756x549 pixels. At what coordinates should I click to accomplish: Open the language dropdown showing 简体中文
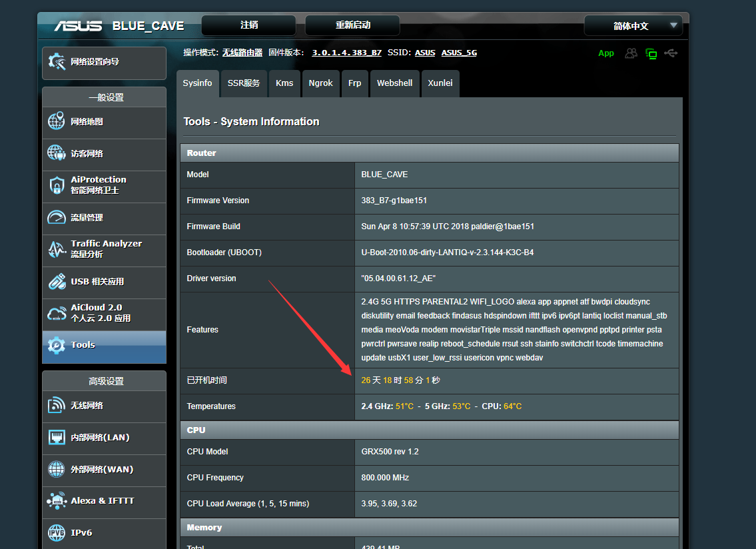coord(633,25)
